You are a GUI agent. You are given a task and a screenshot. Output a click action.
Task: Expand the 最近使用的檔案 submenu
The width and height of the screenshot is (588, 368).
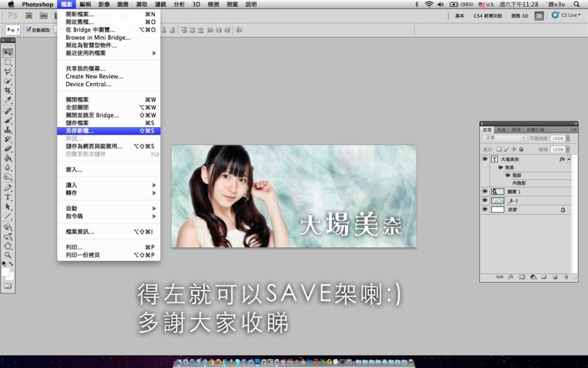pyautogui.click(x=109, y=53)
